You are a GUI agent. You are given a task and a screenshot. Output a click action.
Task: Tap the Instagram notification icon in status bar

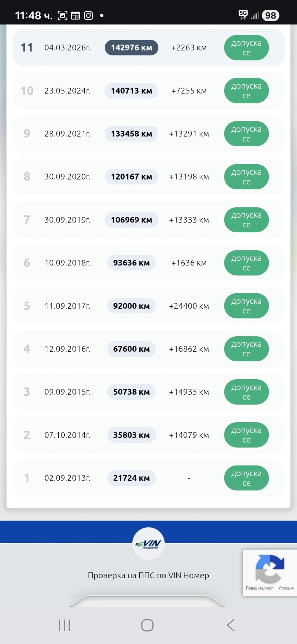88,15
